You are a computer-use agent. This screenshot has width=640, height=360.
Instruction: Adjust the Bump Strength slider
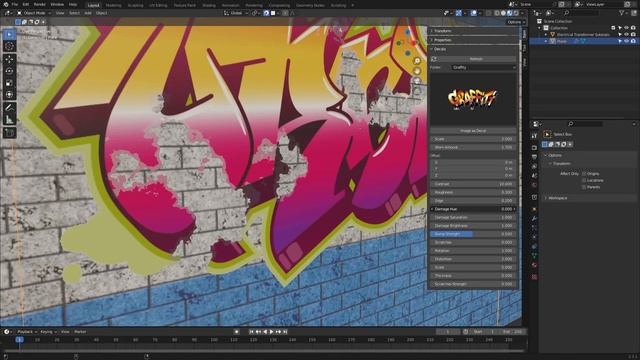click(x=473, y=234)
